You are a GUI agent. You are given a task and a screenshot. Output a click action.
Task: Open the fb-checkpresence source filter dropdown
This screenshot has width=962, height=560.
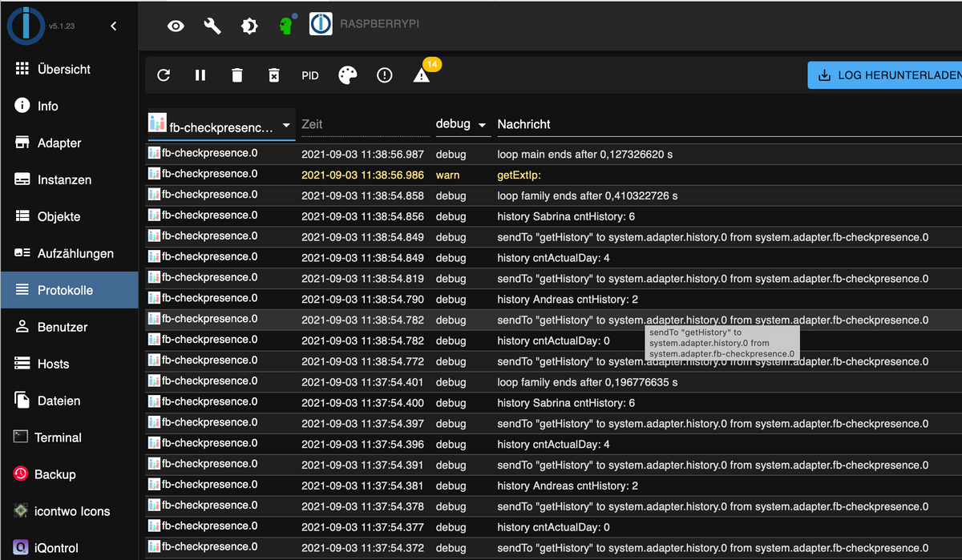[221, 125]
